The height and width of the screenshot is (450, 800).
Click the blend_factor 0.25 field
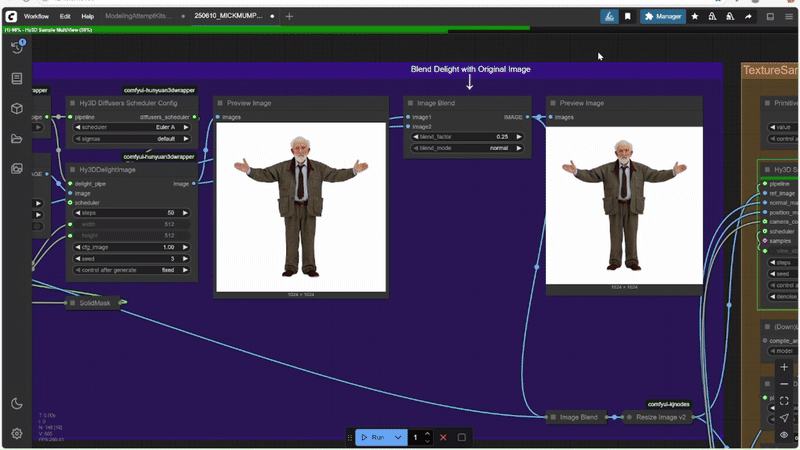467,137
